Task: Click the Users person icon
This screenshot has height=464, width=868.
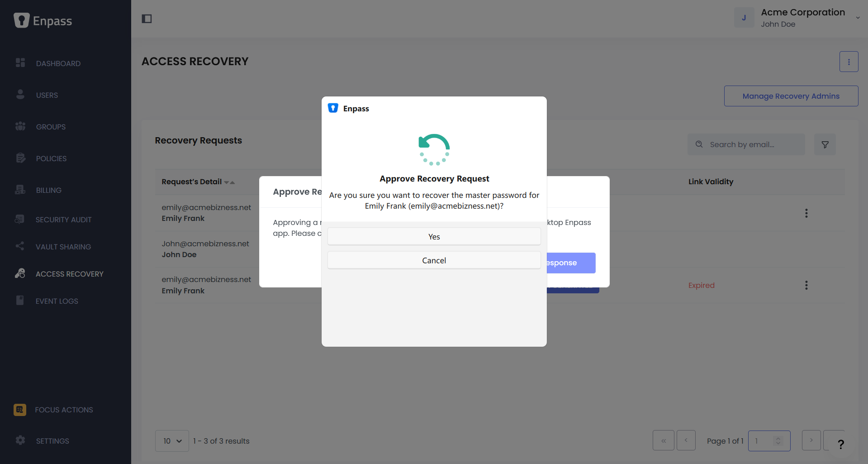Action: (20, 94)
